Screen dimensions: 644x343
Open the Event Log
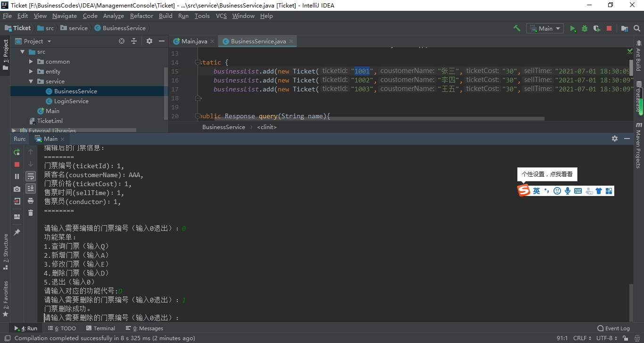[613, 328]
